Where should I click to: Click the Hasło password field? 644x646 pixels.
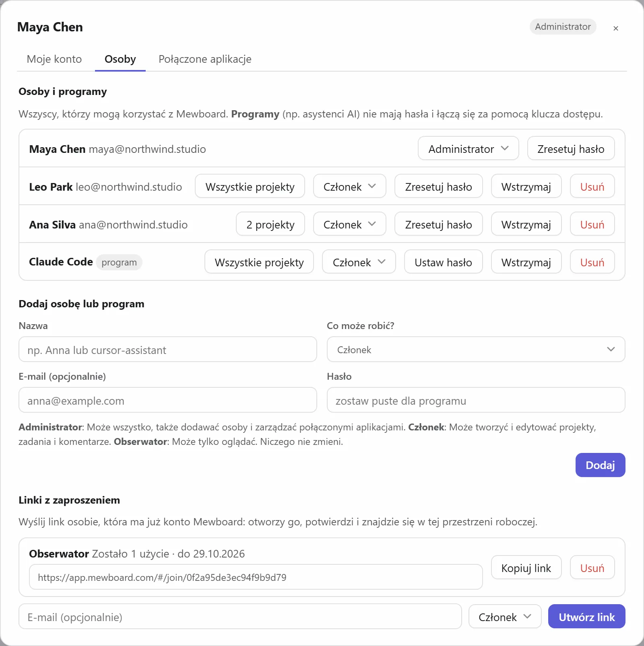tap(476, 400)
